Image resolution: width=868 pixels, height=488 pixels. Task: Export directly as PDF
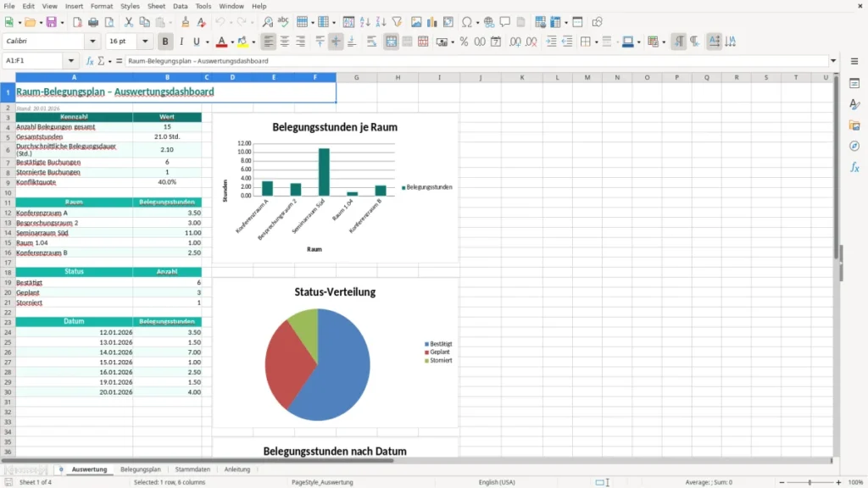pyautogui.click(x=77, y=22)
